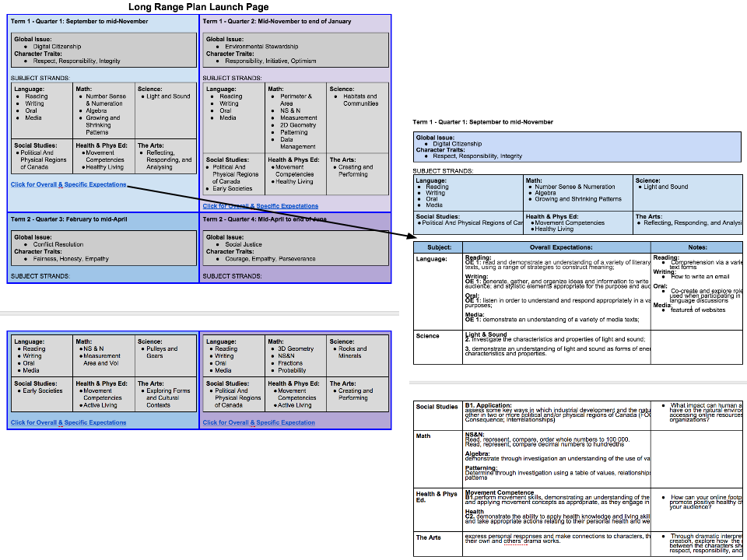
Task: Click the 'Social Justice' global issue
Action: click(x=244, y=245)
